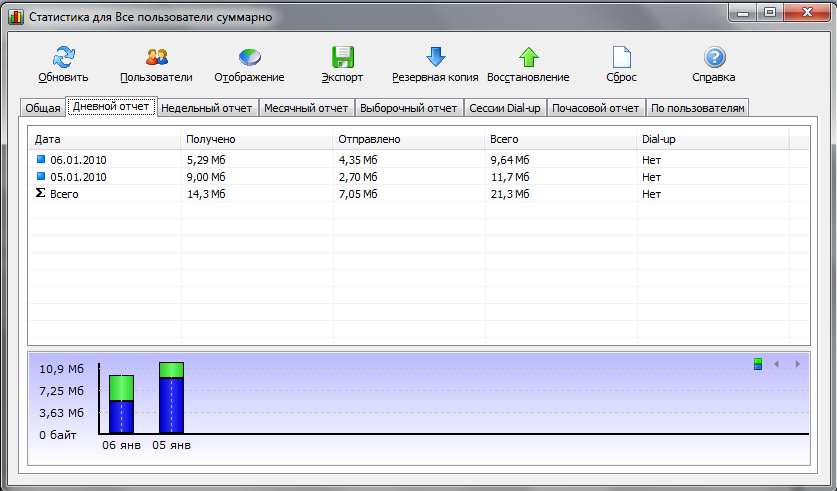This screenshot has height=491, width=837.
Task: Open Справка help icon
Action: (714, 58)
